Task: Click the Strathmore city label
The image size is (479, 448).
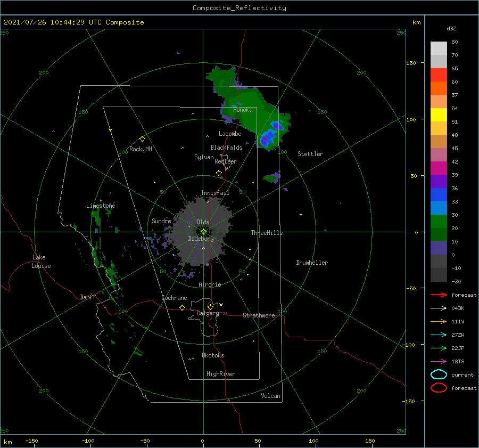Action: click(x=259, y=315)
